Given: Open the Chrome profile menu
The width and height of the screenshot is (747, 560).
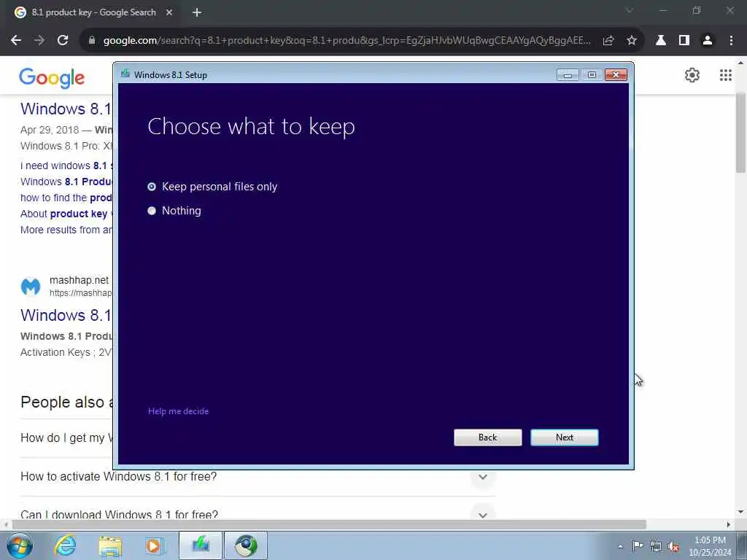Looking at the screenshot, I should [x=707, y=41].
